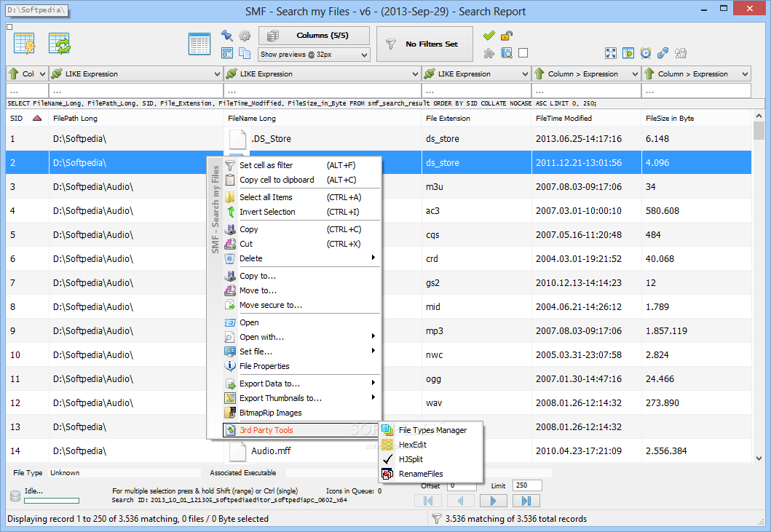Click the blue pushpin icon
The width and height of the screenshot is (771, 532).
point(226,36)
